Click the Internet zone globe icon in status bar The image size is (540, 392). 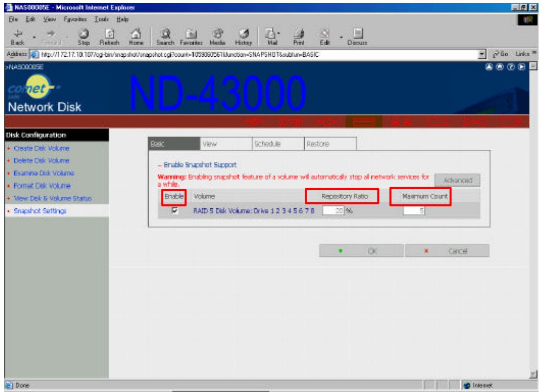467,385
